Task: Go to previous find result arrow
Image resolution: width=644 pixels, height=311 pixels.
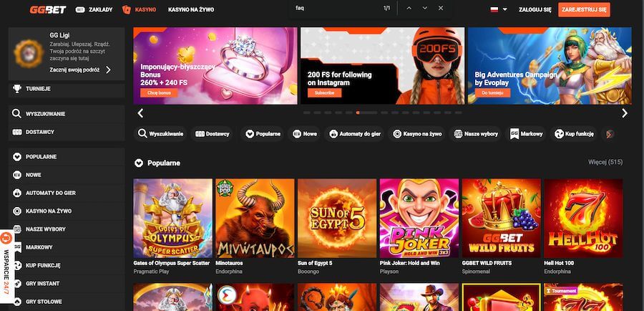Action: pyautogui.click(x=409, y=9)
